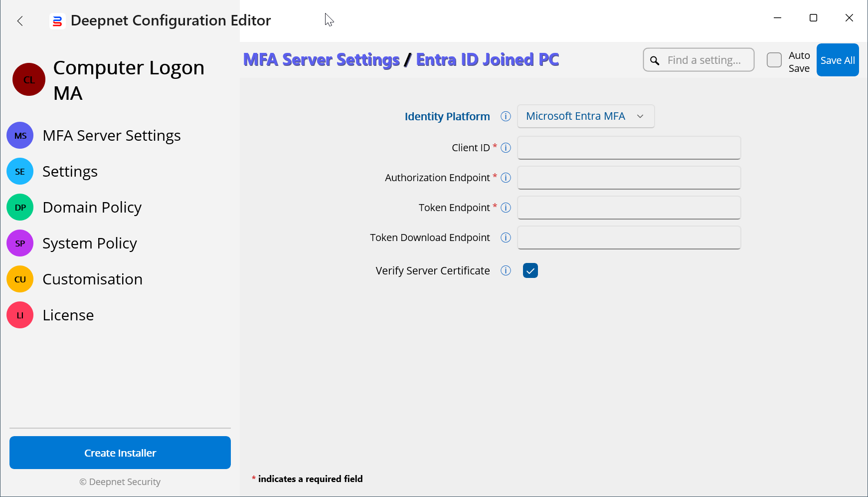Go to System Policy section
Screen dimensions: 868x497
89,243
